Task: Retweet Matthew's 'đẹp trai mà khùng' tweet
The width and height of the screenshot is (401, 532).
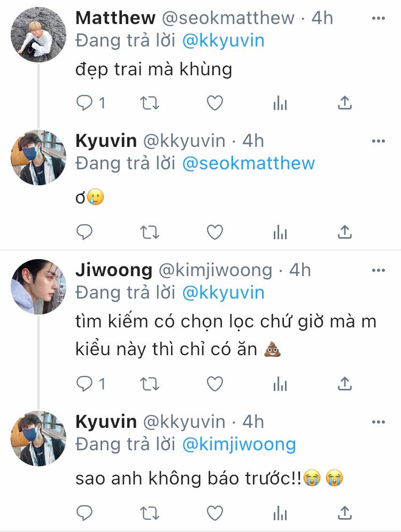Action: tap(150, 103)
